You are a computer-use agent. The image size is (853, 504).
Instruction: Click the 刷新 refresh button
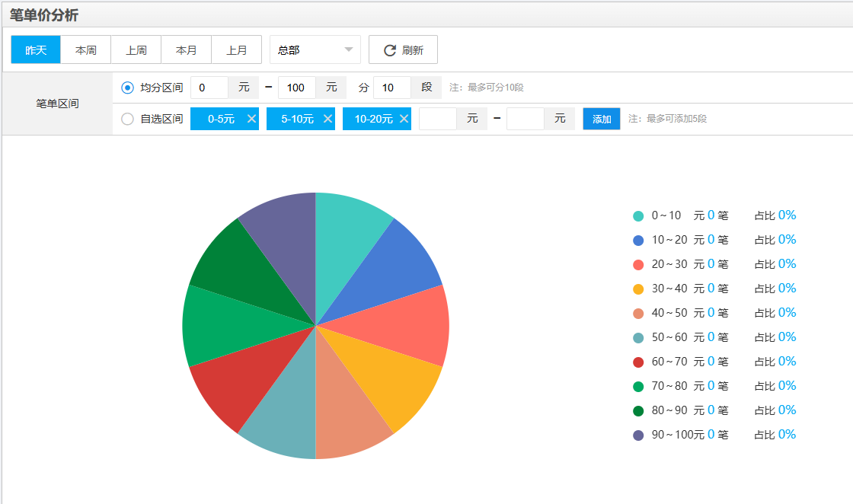(x=403, y=50)
